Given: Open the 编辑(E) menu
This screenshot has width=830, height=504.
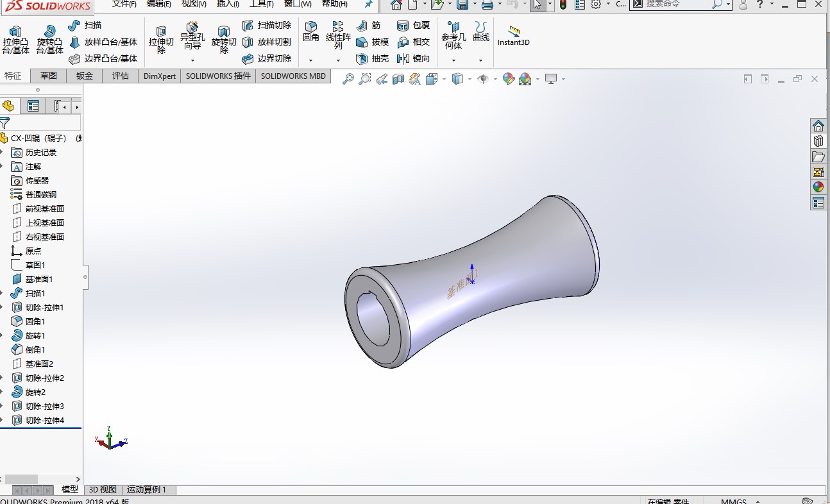Looking at the screenshot, I should (x=159, y=4).
